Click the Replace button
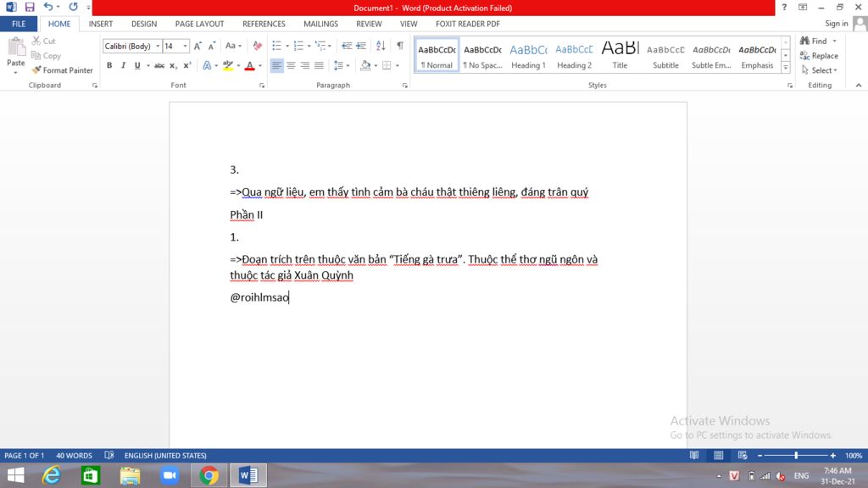 (820, 55)
